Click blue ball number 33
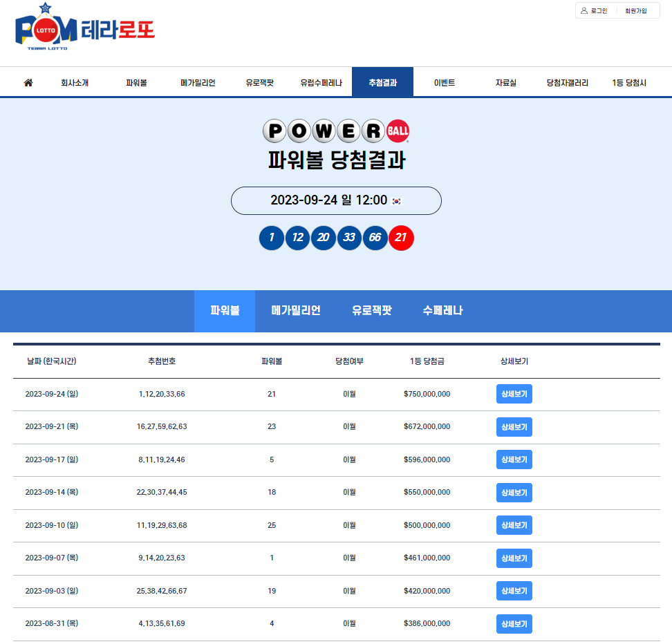 (349, 238)
